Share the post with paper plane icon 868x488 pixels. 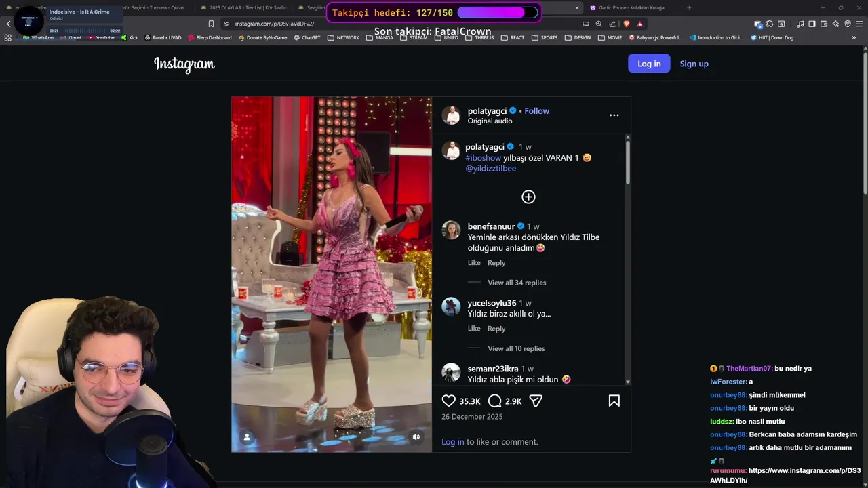point(536,401)
